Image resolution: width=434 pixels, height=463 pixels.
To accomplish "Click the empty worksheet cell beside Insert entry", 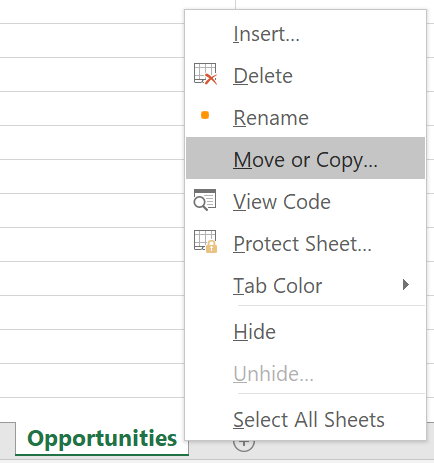I will click(x=92, y=41).
